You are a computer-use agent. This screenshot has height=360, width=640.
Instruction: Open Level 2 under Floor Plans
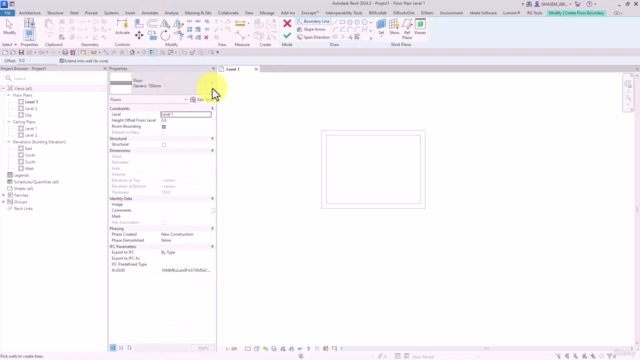31,109
